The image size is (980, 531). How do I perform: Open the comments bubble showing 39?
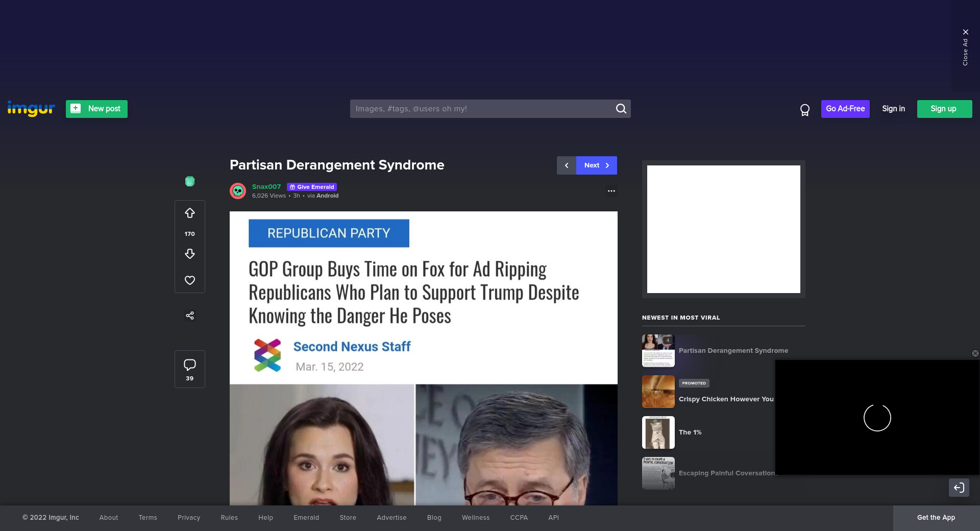190,369
